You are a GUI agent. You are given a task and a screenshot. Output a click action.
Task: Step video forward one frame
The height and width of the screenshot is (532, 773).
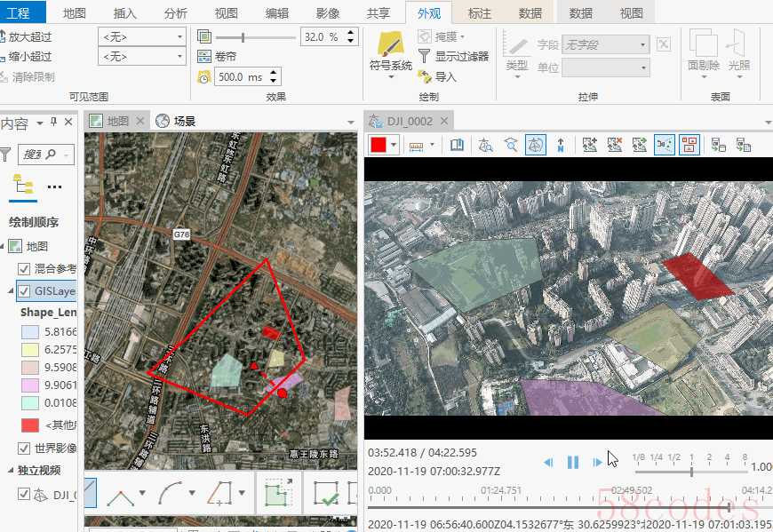coord(596,462)
